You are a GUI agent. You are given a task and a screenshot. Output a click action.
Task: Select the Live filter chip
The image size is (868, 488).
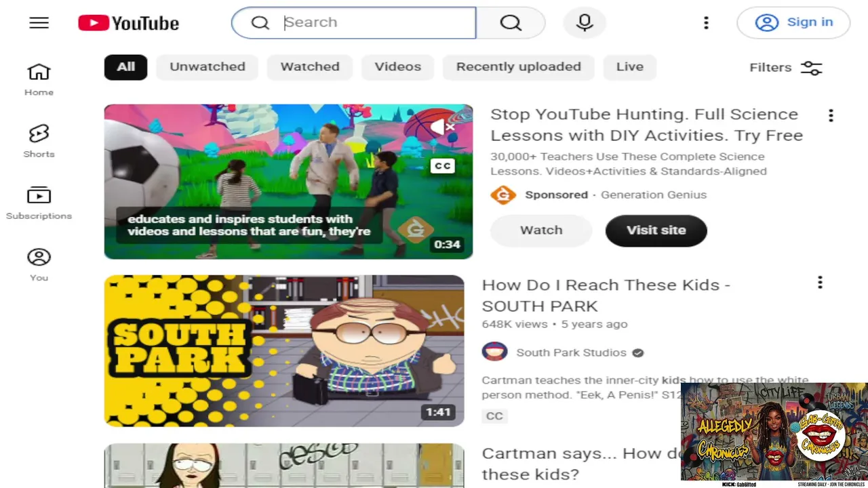(x=630, y=66)
